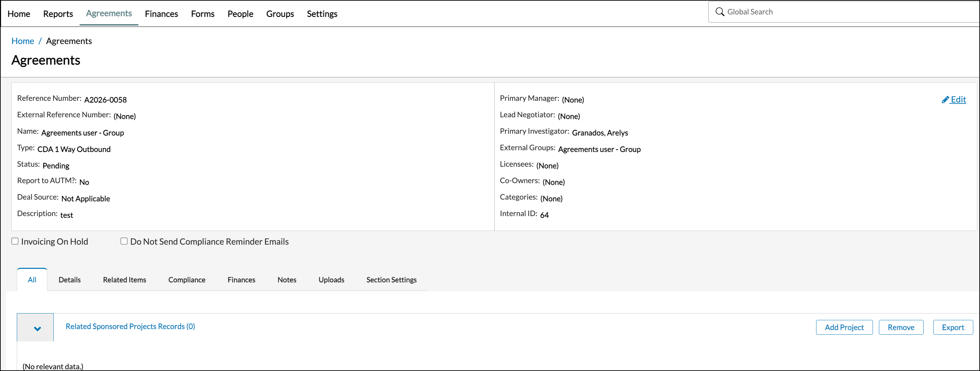Open Related Sponsored Projects Records (0) link
Image resolution: width=980 pixels, height=371 pixels.
click(130, 327)
